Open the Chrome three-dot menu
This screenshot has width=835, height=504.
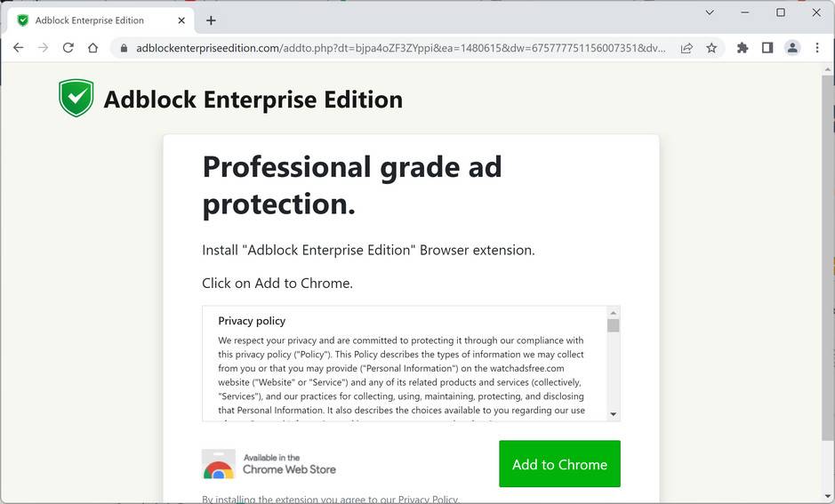[817, 48]
